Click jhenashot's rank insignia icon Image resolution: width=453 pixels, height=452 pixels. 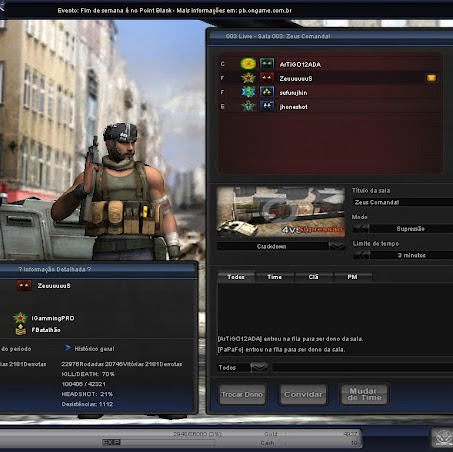click(267, 106)
